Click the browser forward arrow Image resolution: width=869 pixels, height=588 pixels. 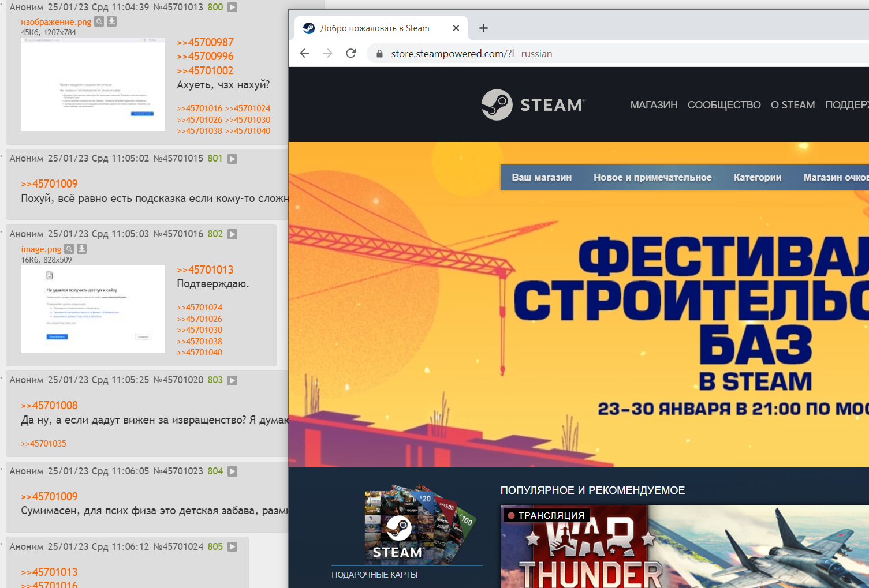tap(327, 53)
